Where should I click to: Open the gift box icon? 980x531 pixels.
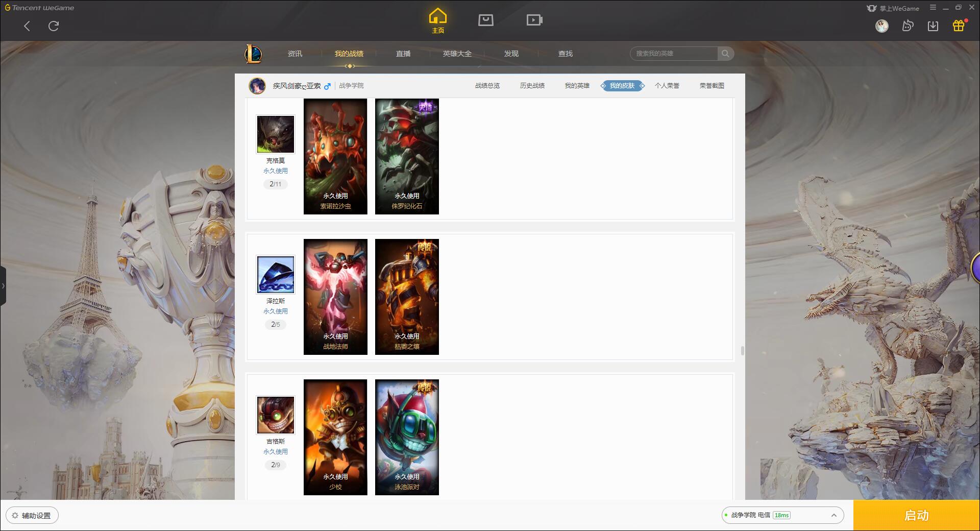(959, 26)
